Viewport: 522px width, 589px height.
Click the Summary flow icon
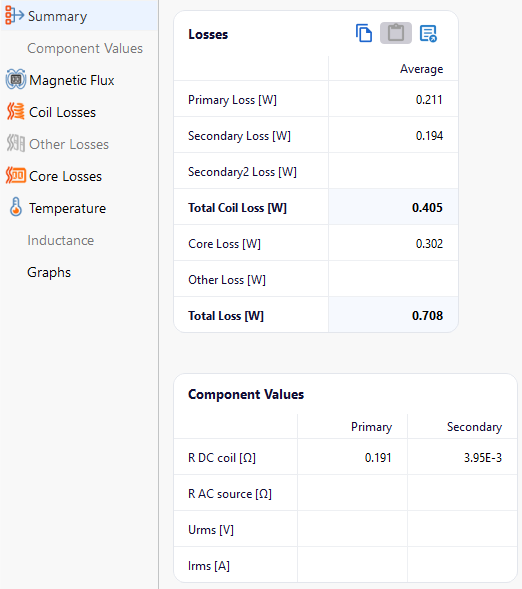[x=14, y=15]
